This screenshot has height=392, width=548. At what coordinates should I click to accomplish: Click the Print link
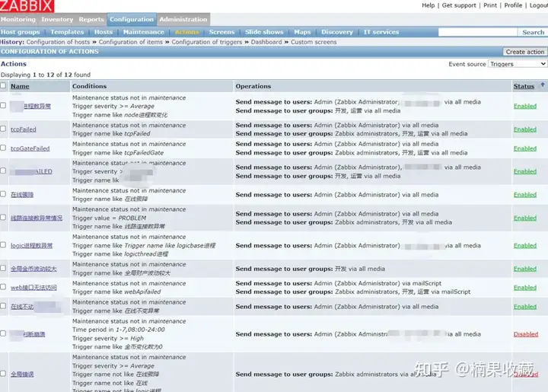click(x=490, y=5)
